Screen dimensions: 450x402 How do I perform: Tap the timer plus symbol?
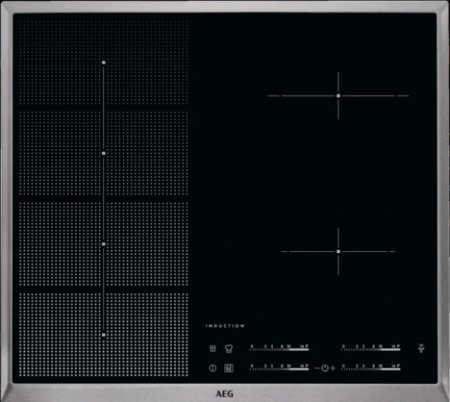tap(333, 368)
